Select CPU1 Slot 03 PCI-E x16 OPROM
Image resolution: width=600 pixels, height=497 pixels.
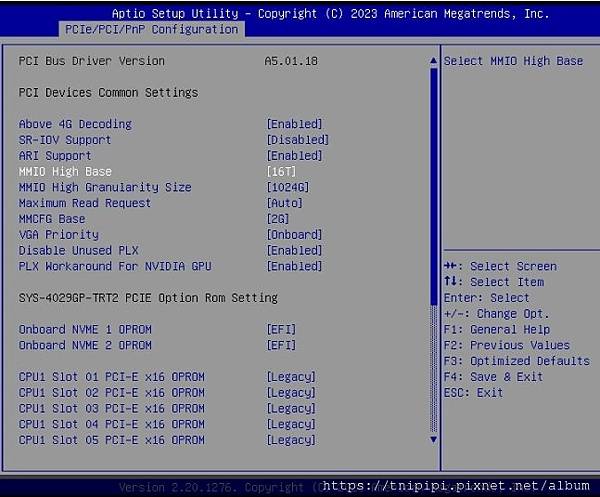pyautogui.click(x=111, y=409)
